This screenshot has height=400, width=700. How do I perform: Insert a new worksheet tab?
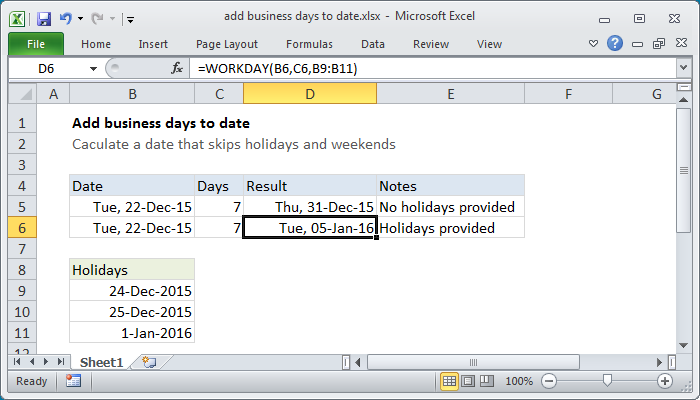[x=149, y=361]
